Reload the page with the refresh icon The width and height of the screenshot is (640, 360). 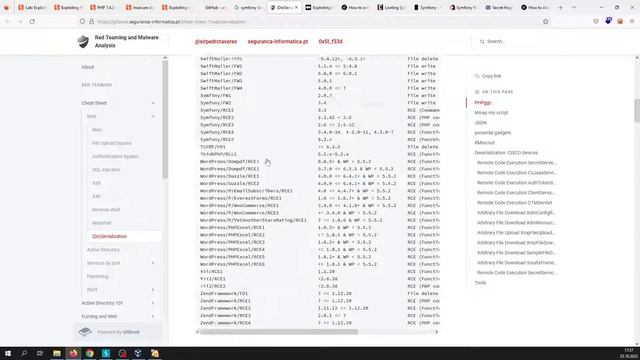click(32, 21)
